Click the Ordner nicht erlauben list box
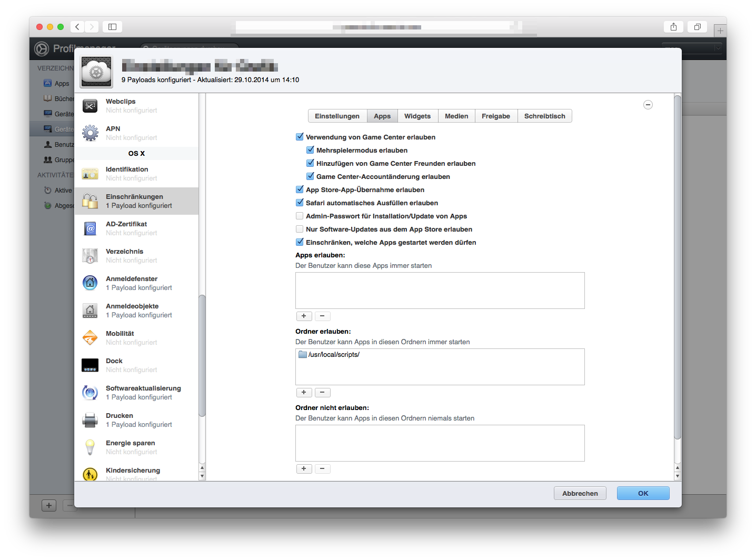The height and width of the screenshot is (560, 756). pos(440,443)
